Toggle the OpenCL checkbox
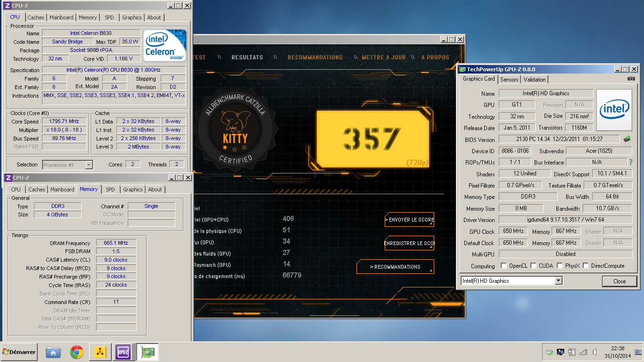Viewport: 644px width, 362px height. pos(504,266)
